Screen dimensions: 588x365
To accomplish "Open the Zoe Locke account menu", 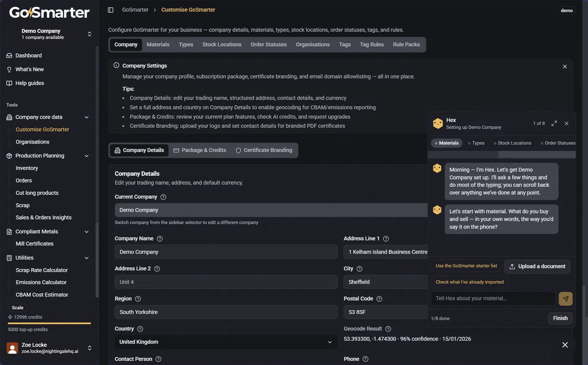I will [x=50, y=348].
